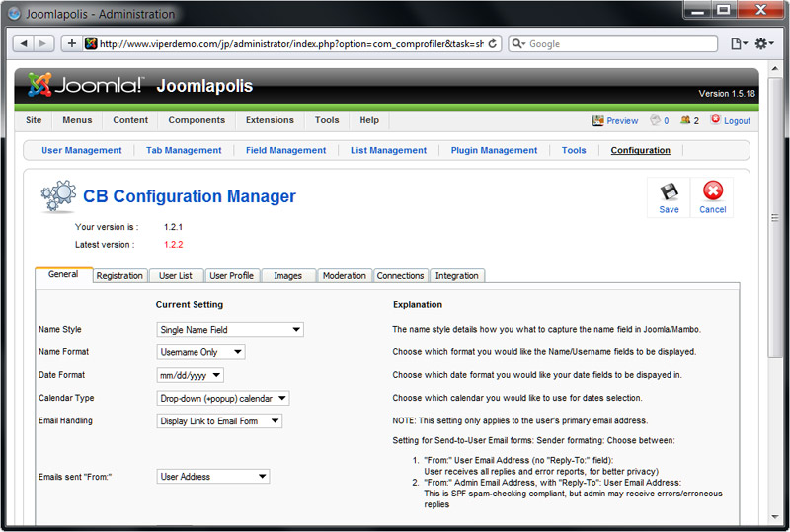The height and width of the screenshot is (532, 790).
Task: Switch to the Registration tab
Action: coord(119,276)
